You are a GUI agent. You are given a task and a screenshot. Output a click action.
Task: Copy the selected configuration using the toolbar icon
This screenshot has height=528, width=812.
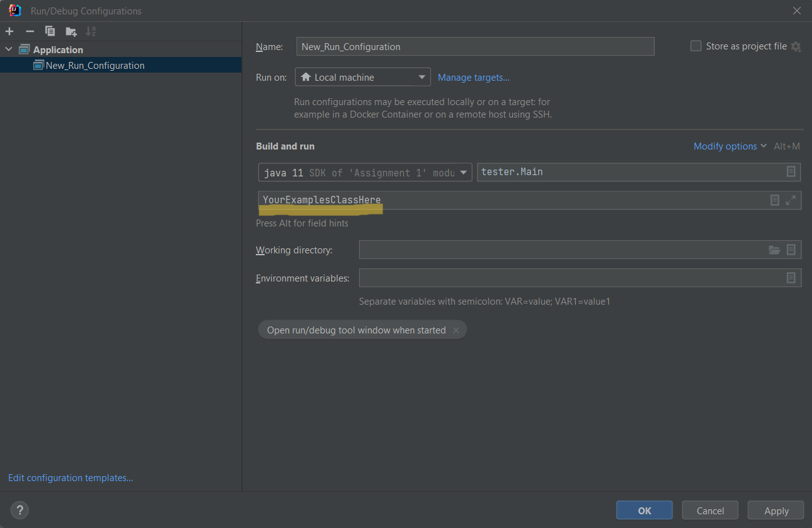tap(50, 31)
